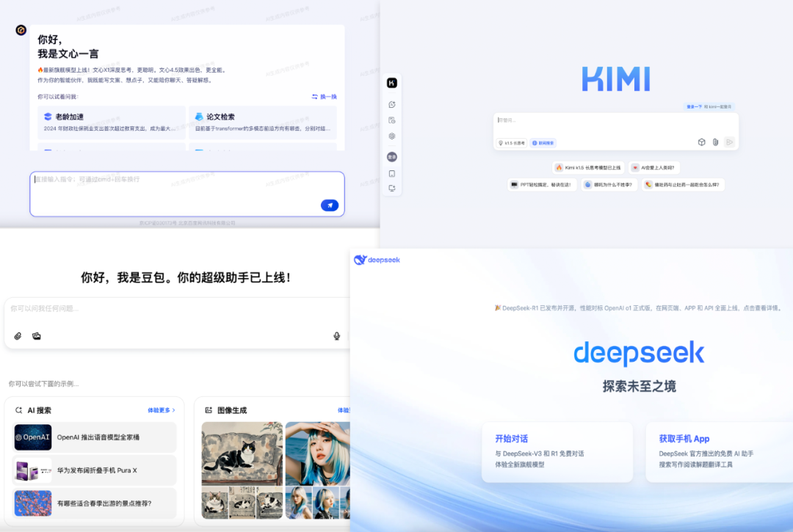Viewport: 793px width, 532px height.
Task: Click the OpenAI thumbnail image
Action: [x=33, y=437]
